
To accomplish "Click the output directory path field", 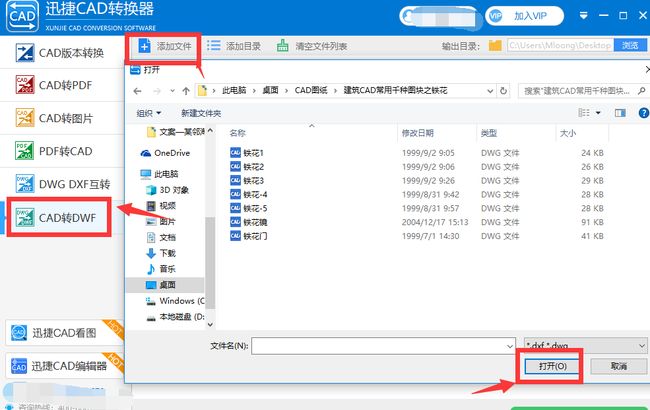I will click(560, 45).
